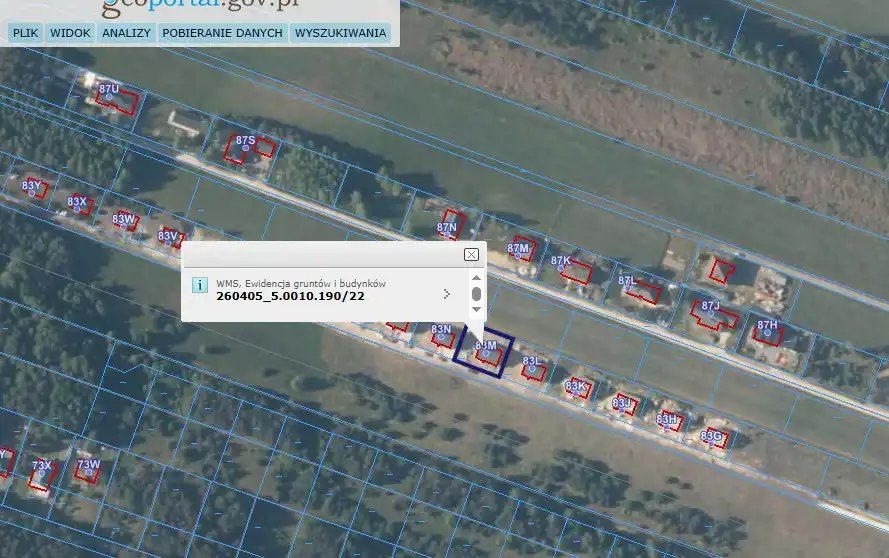Viewport: 889px width, 558px height.
Task: Click the blue info icon in popup
Action: point(199,286)
